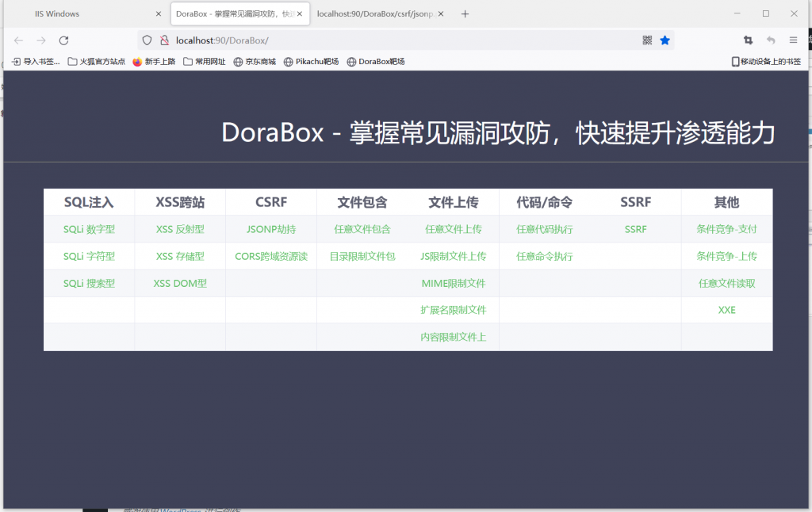Open the QR code icon in address bar
The image size is (812, 512).
[x=647, y=40]
